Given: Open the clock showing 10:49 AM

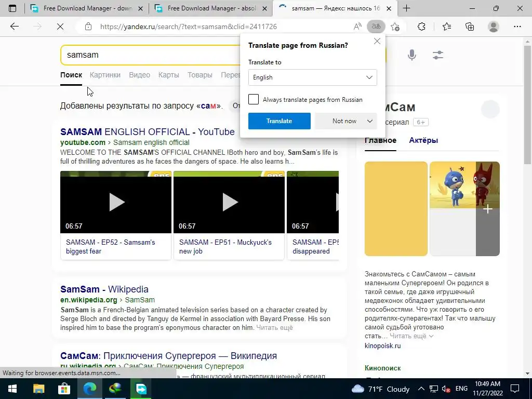Looking at the screenshot, I should 487,389.
